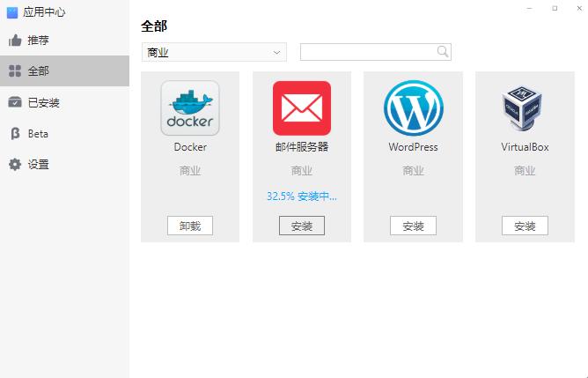Select the 全部 sidebar item
Screen dimensions: 588x378
64,71
